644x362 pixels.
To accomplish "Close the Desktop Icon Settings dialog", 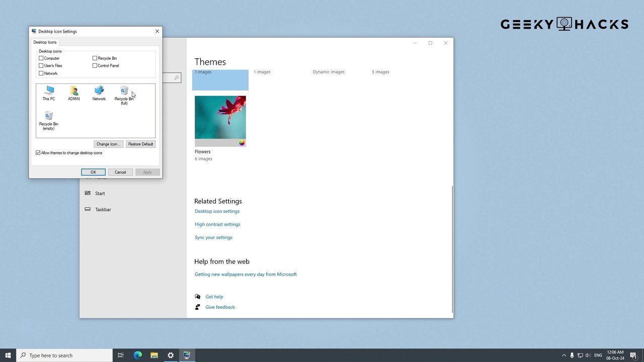I will coord(157,31).
